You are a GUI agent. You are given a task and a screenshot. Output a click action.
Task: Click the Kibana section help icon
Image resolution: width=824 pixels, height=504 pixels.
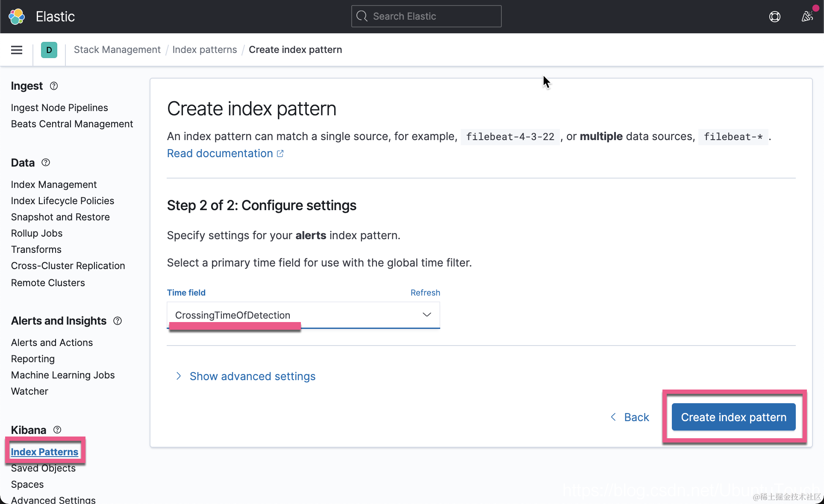[x=57, y=430]
